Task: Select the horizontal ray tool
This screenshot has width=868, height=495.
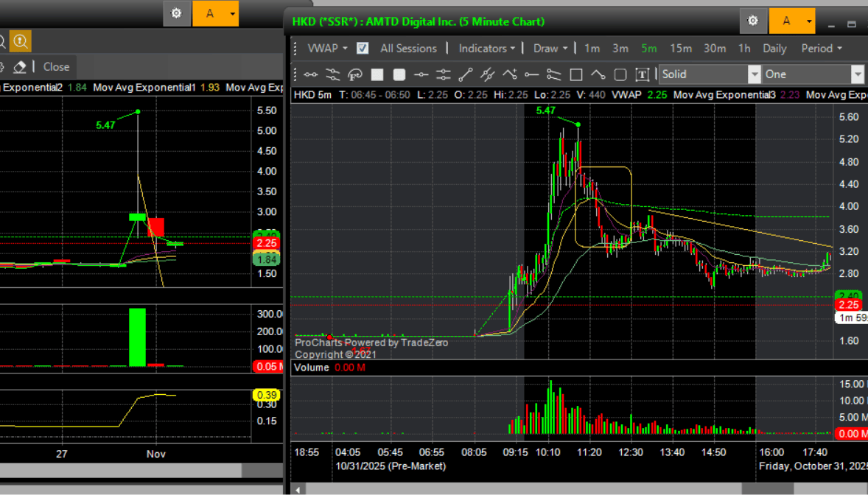Action: click(532, 74)
